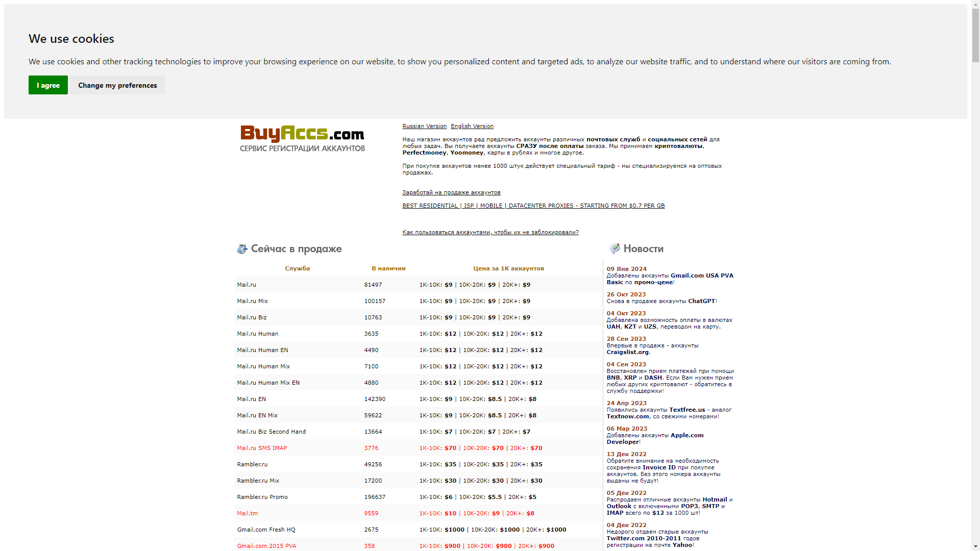Viewport: 980px width, 551px height.
Task: Select the Mail.ru SMS IMAP listing
Action: (x=261, y=447)
